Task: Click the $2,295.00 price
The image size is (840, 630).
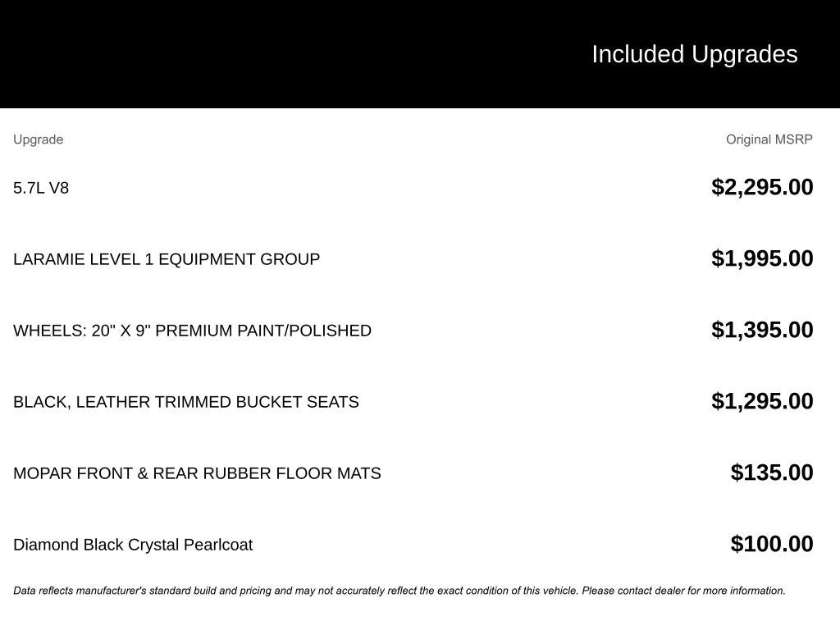Action: point(762,187)
